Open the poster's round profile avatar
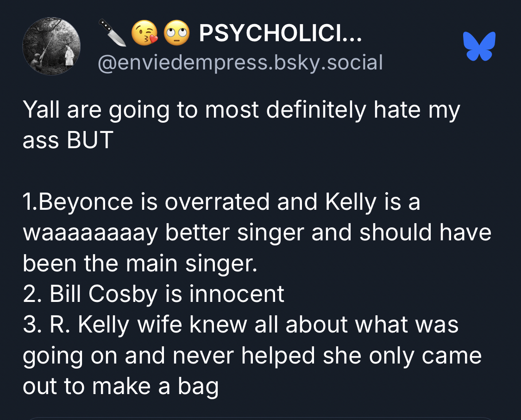Viewport: 521px width, 420px height. coord(51,46)
